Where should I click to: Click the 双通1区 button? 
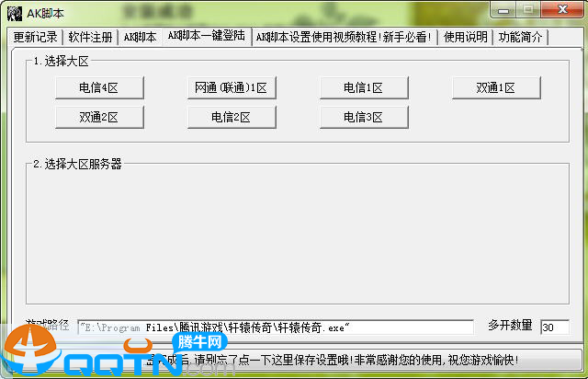[495, 87]
